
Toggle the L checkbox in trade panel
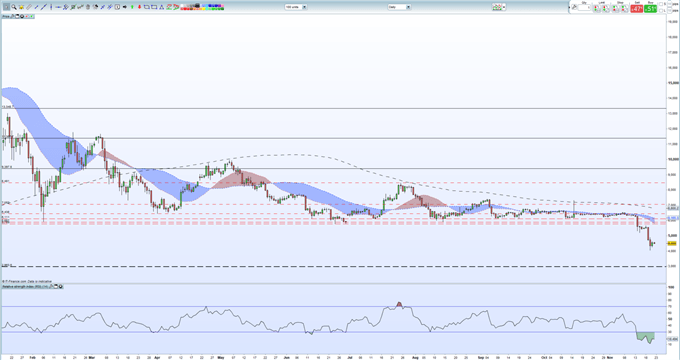tap(661, 10)
